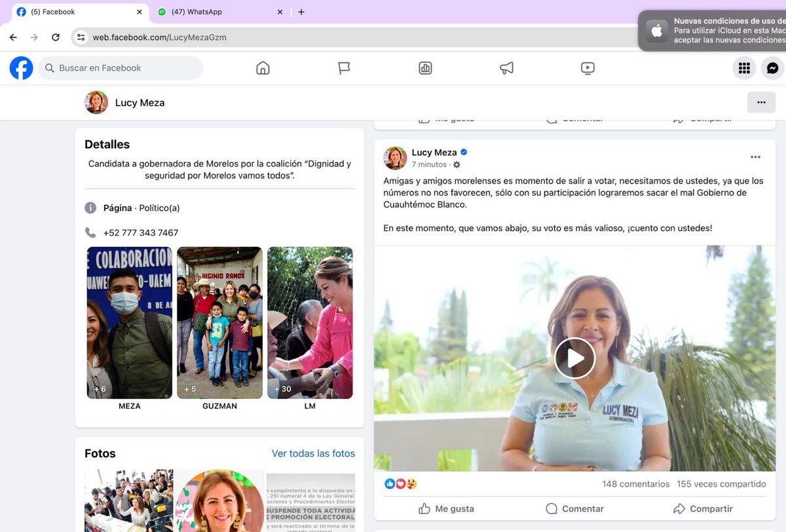786x532 pixels.
Task: Share the Lucy Meza post
Action: [703, 508]
